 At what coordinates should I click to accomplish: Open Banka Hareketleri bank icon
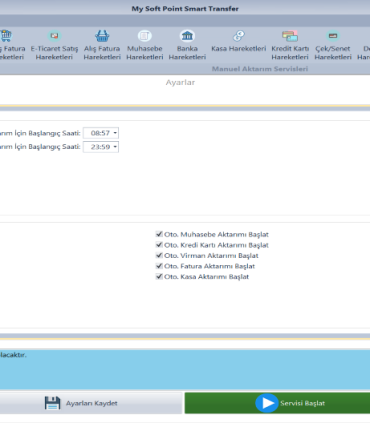click(187, 36)
